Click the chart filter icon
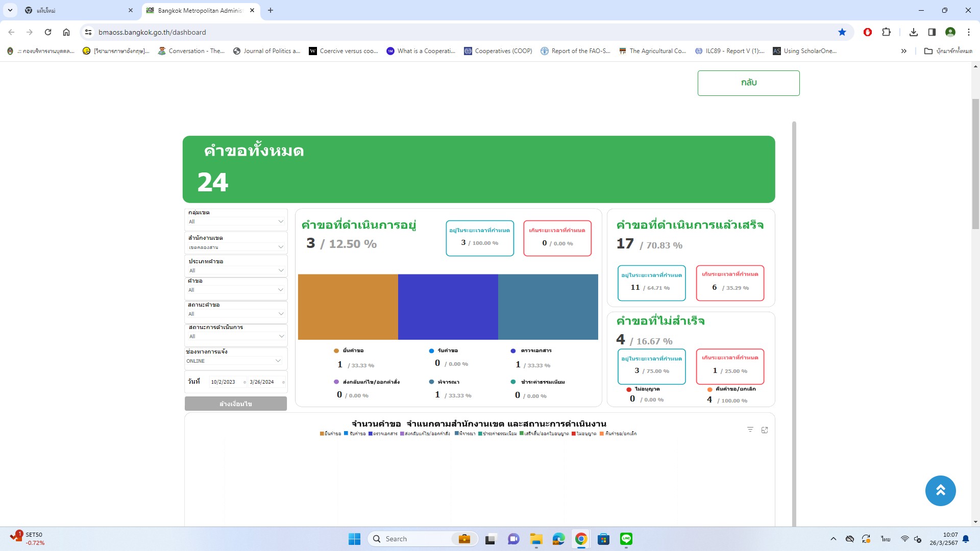The height and width of the screenshot is (551, 980). click(x=750, y=430)
